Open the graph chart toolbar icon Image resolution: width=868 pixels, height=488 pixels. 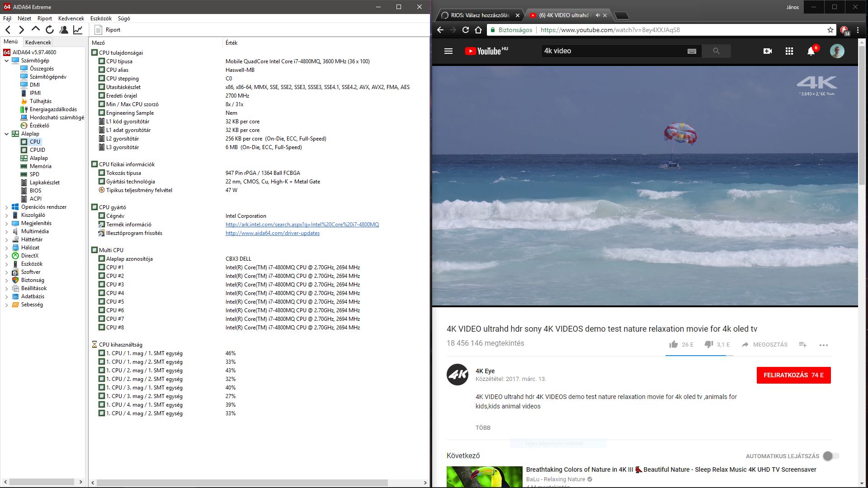coord(78,30)
